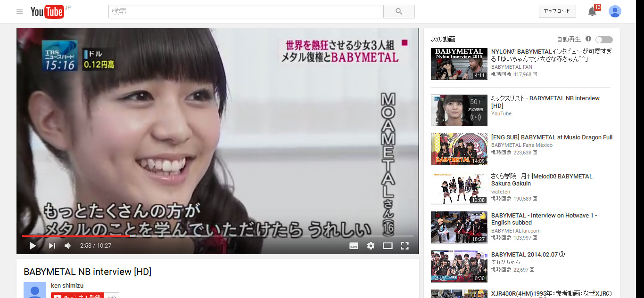This screenshot has width=644, height=298.
Task: Open [ENG SUB] BABYMETAL at Music Dragon
Action: coord(552,137)
